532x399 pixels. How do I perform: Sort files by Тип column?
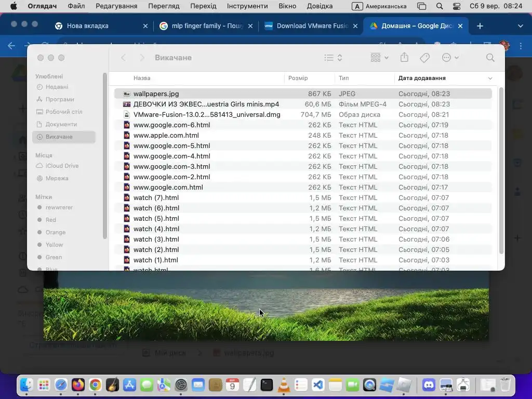pyautogui.click(x=365, y=78)
